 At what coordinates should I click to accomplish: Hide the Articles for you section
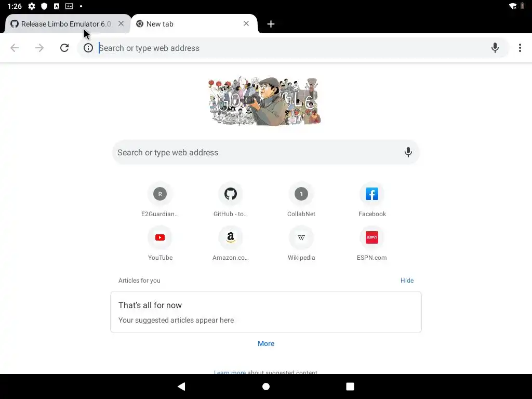[407, 281]
